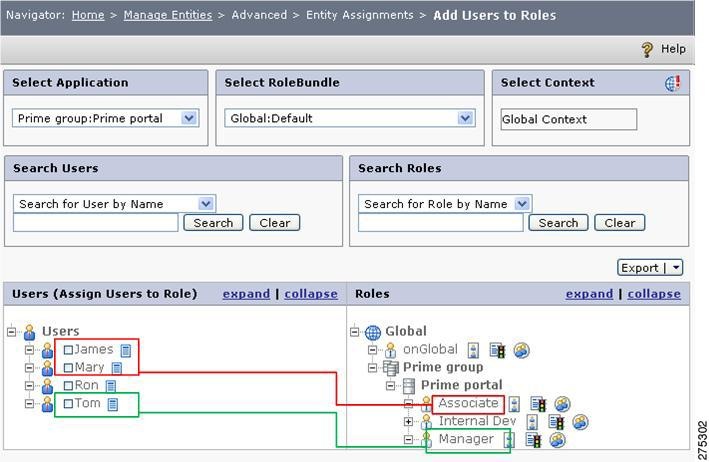The image size is (709, 462).
Task: Click Search button in Search Roles
Action: point(558,223)
